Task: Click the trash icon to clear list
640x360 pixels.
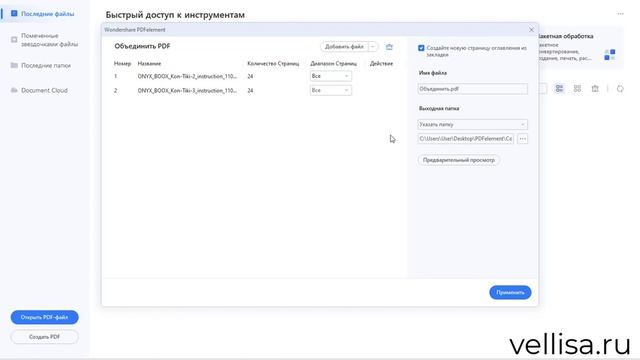Action: click(x=389, y=47)
